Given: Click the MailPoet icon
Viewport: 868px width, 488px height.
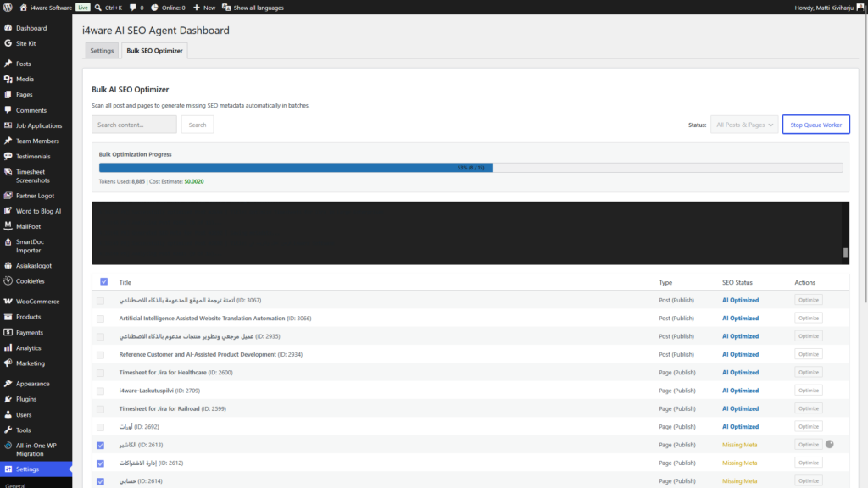Looking at the screenshot, I should pyautogui.click(x=8, y=225).
